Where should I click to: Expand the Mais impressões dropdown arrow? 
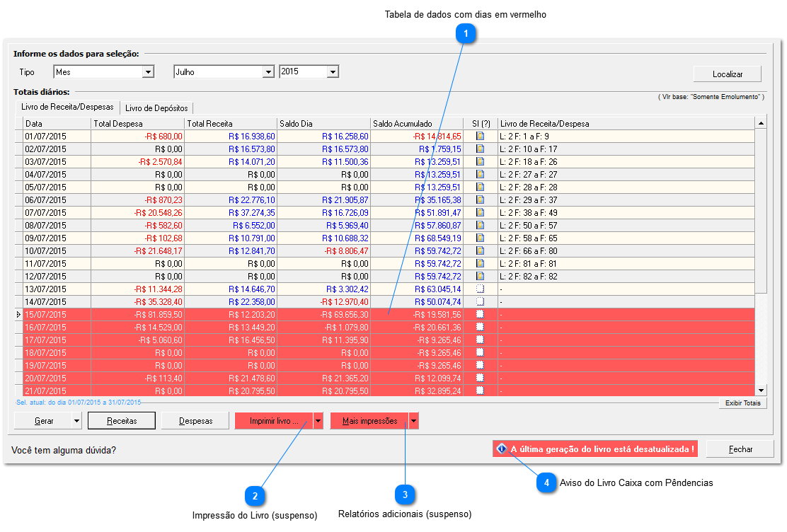pyautogui.click(x=413, y=421)
